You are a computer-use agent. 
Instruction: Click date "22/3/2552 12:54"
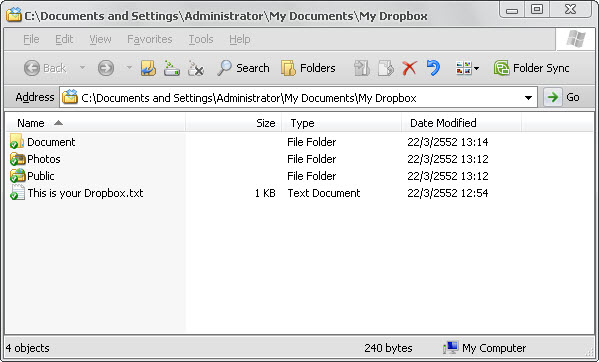pos(448,193)
